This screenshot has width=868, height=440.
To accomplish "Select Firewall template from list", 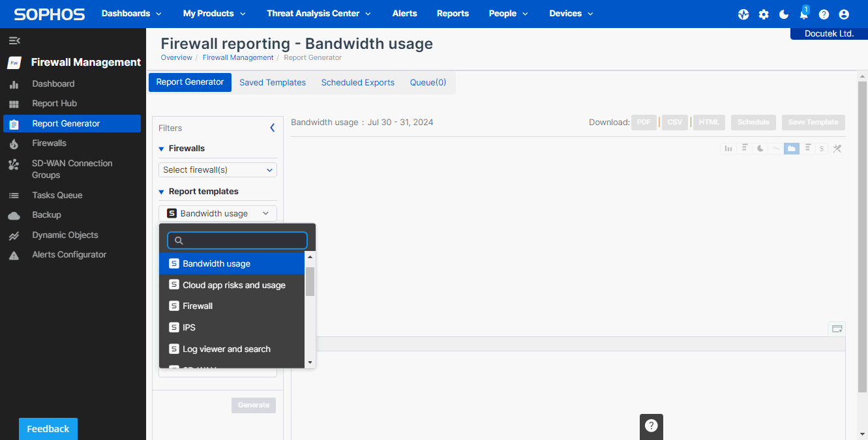I will [232, 306].
